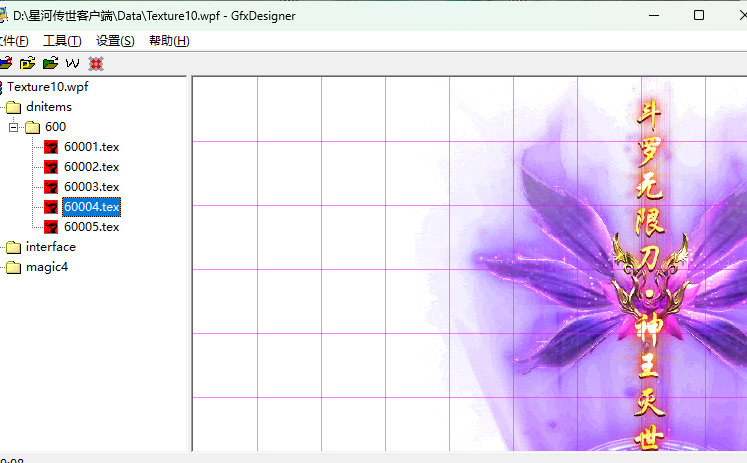747x463 pixels.
Task: Select the interface folder label
Action: [x=50, y=247]
